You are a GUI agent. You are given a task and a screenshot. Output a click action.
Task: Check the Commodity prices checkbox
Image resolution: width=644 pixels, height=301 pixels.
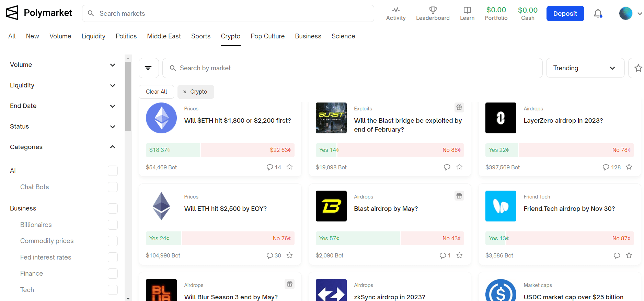pos(113,241)
